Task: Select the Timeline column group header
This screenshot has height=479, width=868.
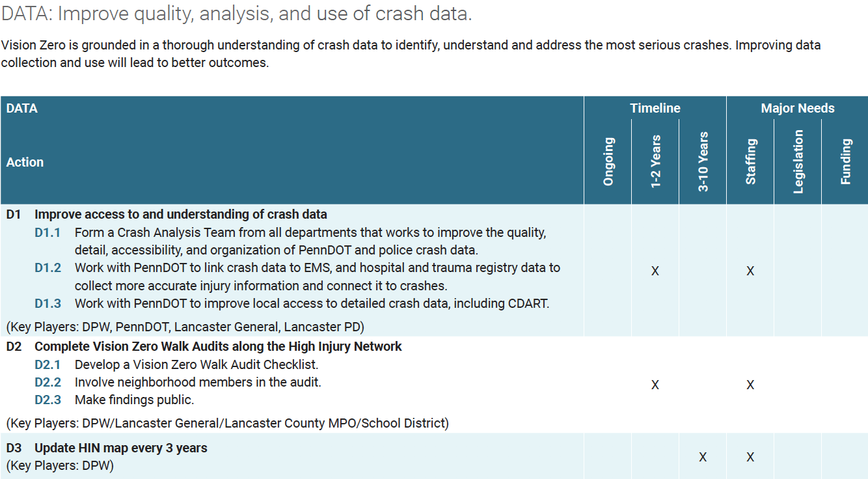Action: pos(655,109)
